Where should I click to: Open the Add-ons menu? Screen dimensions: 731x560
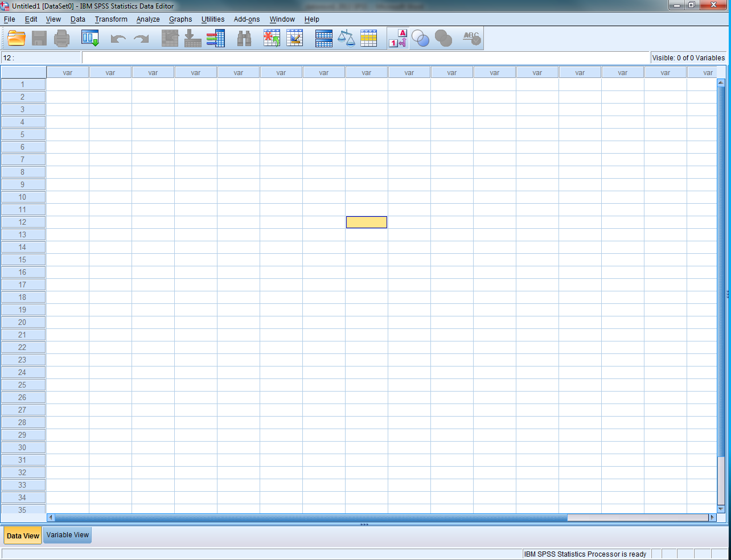[x=247, y=19]
